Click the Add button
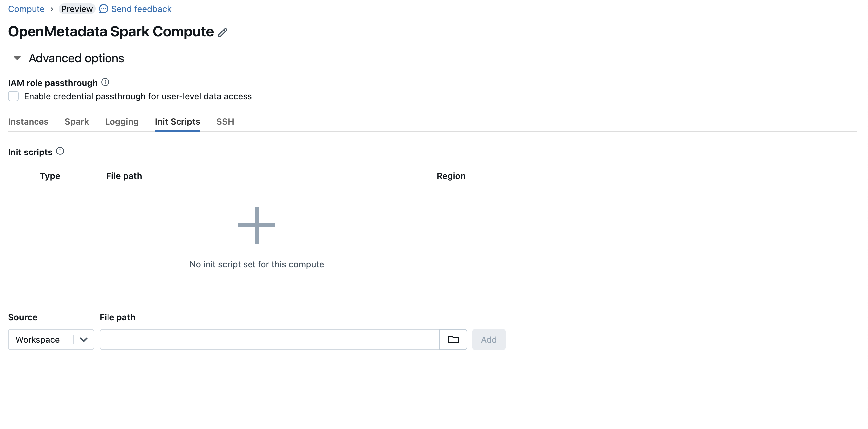 pos(489,339)
